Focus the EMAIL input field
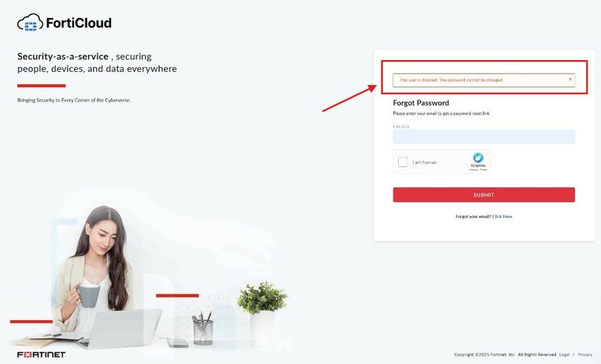The height and width of the screenshot is (364, 601). pos(483,137)
